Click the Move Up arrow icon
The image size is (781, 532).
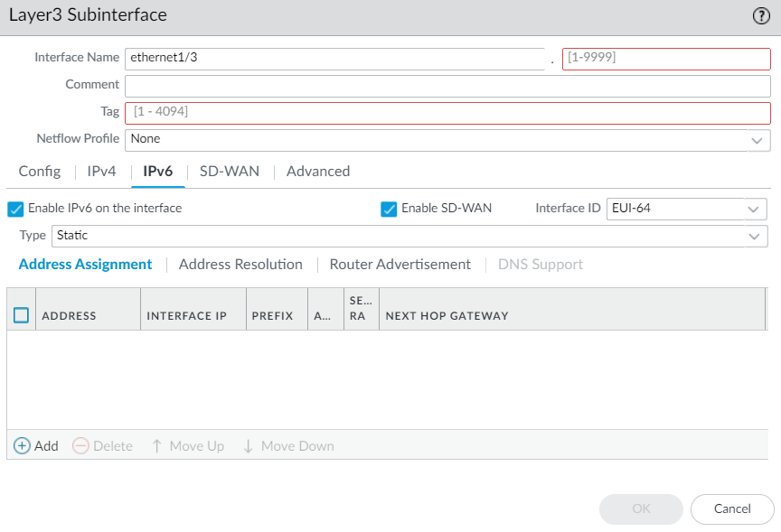157,446
